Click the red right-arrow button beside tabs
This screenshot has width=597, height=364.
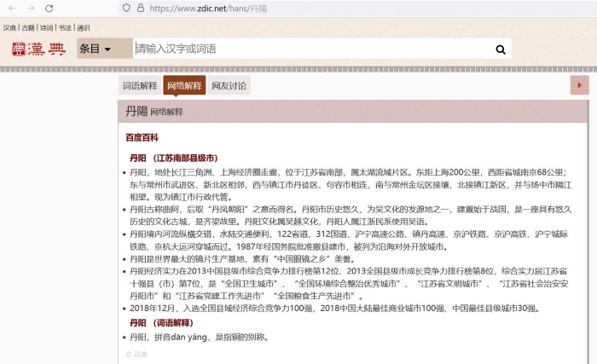pyautogui.click(x=579, y=85)
